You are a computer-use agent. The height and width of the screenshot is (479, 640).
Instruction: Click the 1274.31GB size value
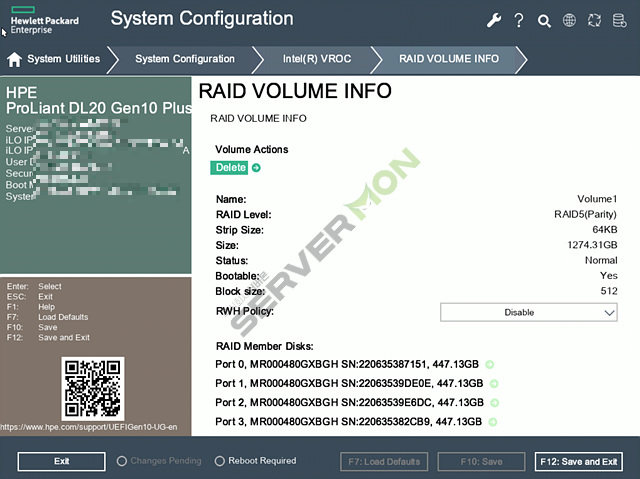592,245
